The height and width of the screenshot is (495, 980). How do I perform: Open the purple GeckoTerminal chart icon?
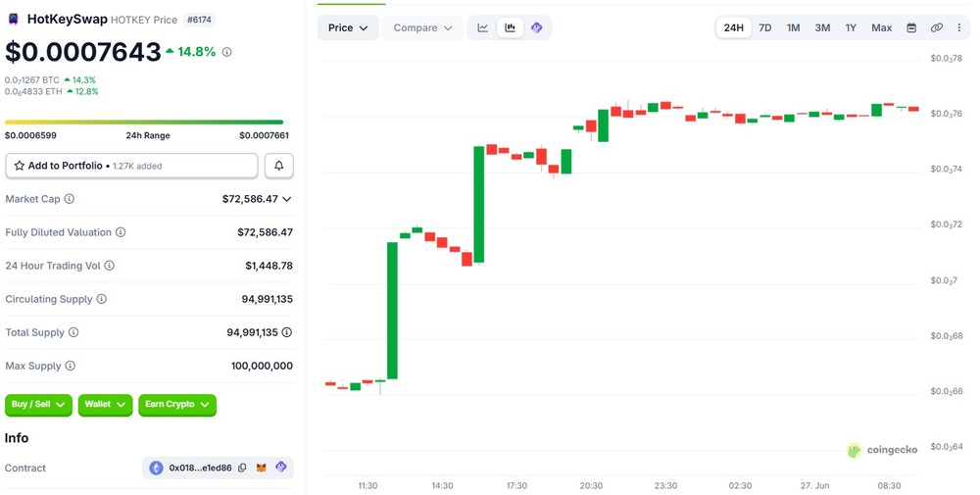536,27
